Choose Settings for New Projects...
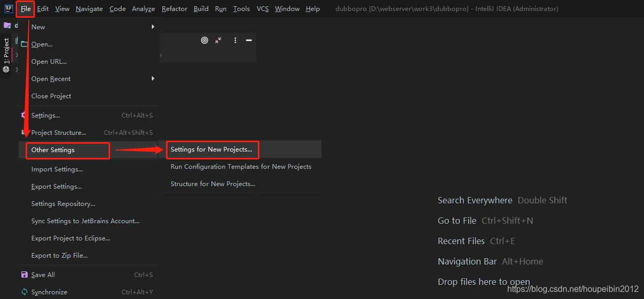Viewport: 644px width, 299px height. point(240,149)
